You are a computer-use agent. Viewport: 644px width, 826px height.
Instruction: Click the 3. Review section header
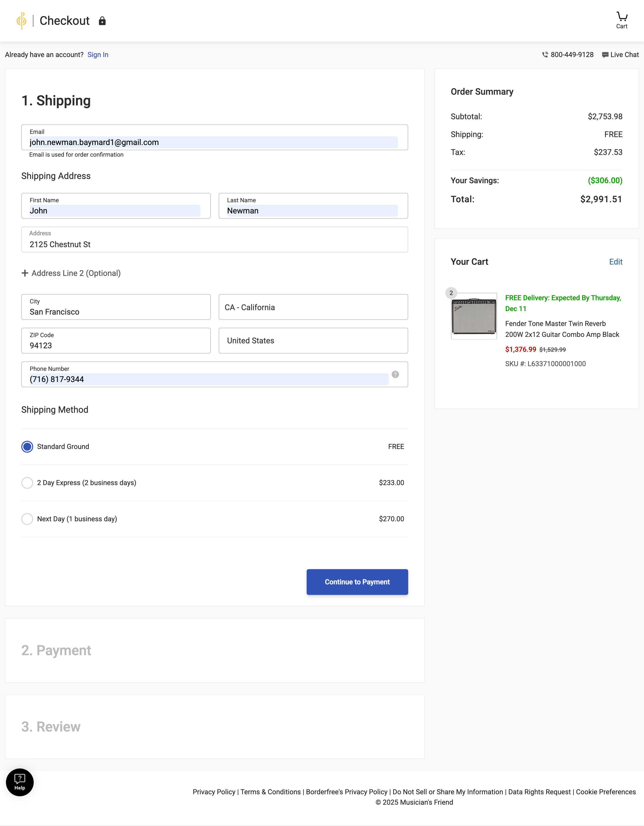tap(51, 727)
